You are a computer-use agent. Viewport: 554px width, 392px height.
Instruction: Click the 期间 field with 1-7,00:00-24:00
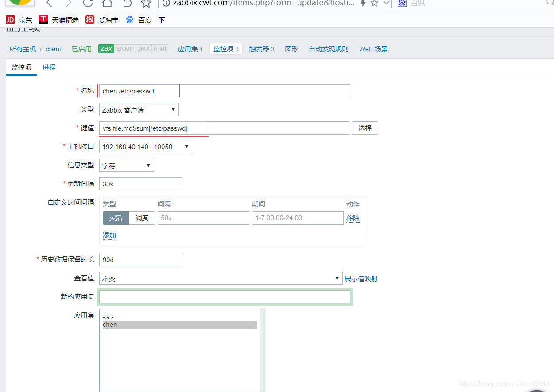(298, 218)
